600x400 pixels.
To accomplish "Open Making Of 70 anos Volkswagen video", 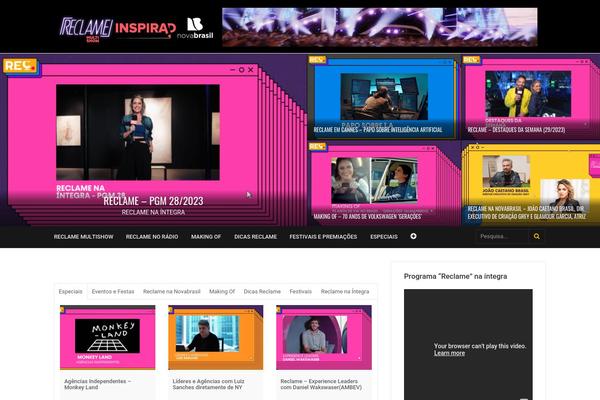I will (383, 184).
